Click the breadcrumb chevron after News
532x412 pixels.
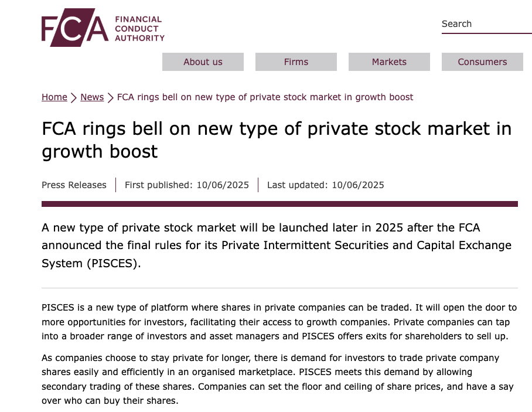111,97
